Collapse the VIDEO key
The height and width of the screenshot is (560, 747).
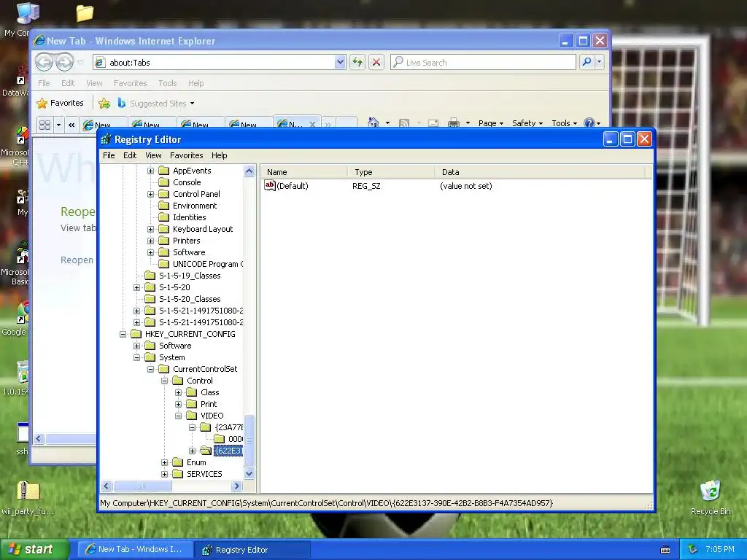[x=178, y=416]
